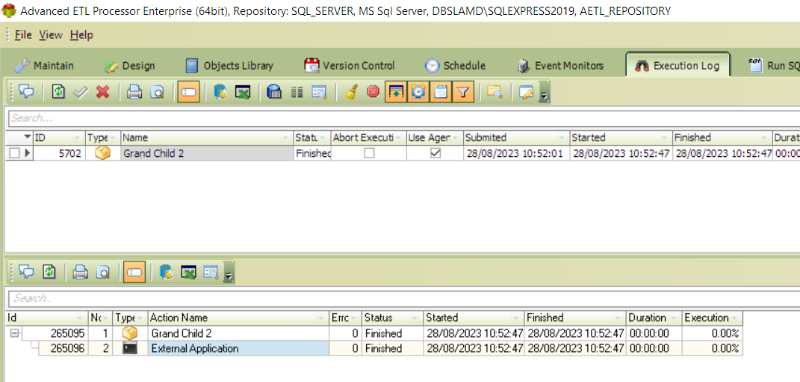Image resolution: width=800 pixels, height=382 pixels.
Task: Click the notepad with pencil icon
Action: (526, 92)
